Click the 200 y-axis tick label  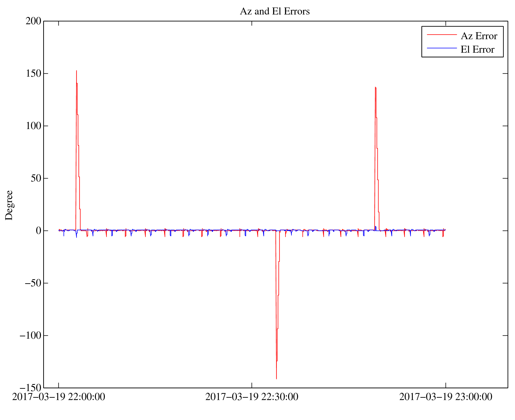click(x=33, y=21)
